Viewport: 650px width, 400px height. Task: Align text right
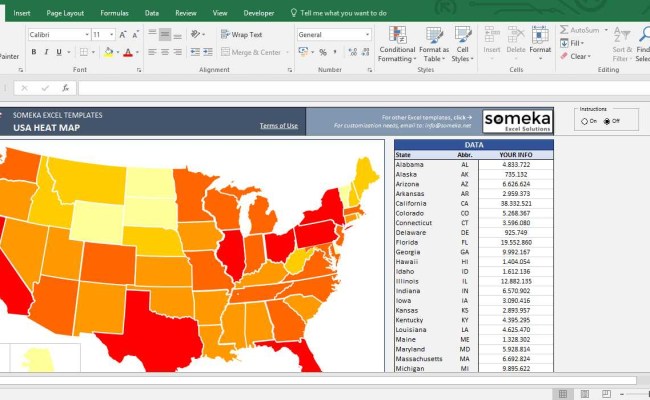pyautogui.click(x=177, y=52)
